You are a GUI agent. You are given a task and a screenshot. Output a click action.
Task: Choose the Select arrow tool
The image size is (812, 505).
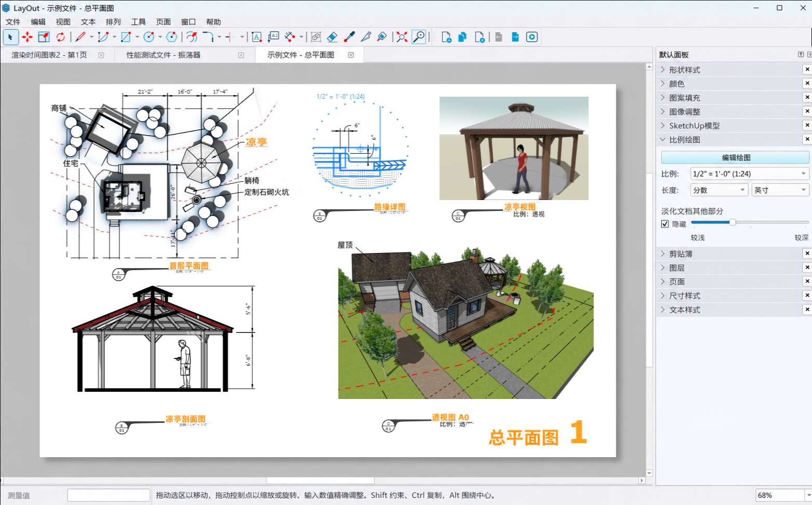click(10, 37)
